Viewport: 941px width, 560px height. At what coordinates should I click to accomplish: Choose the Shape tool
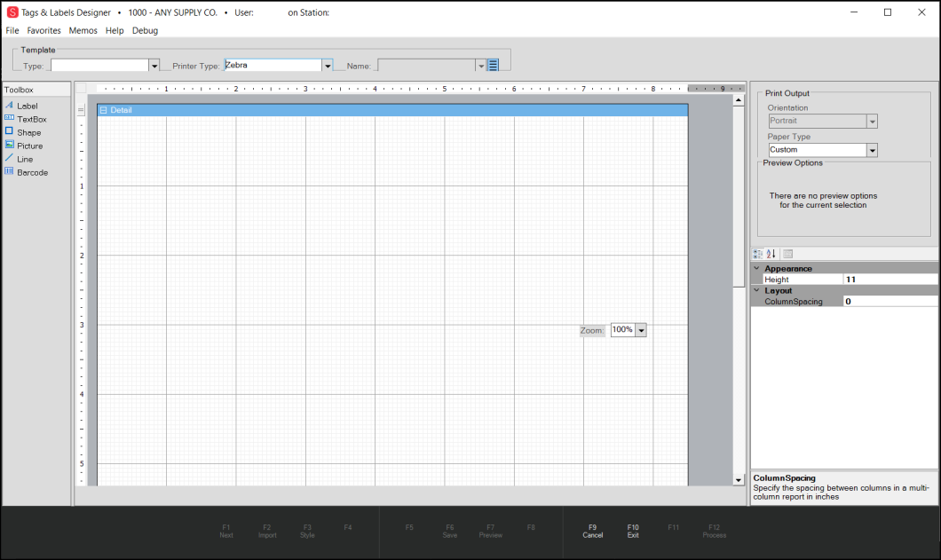click(x=28, y=132)
